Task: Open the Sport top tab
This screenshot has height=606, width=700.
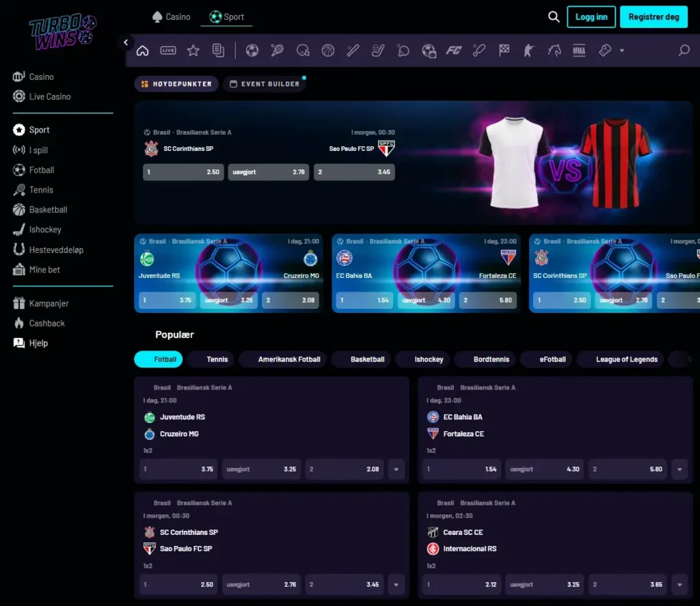Action: pos(227,17)
